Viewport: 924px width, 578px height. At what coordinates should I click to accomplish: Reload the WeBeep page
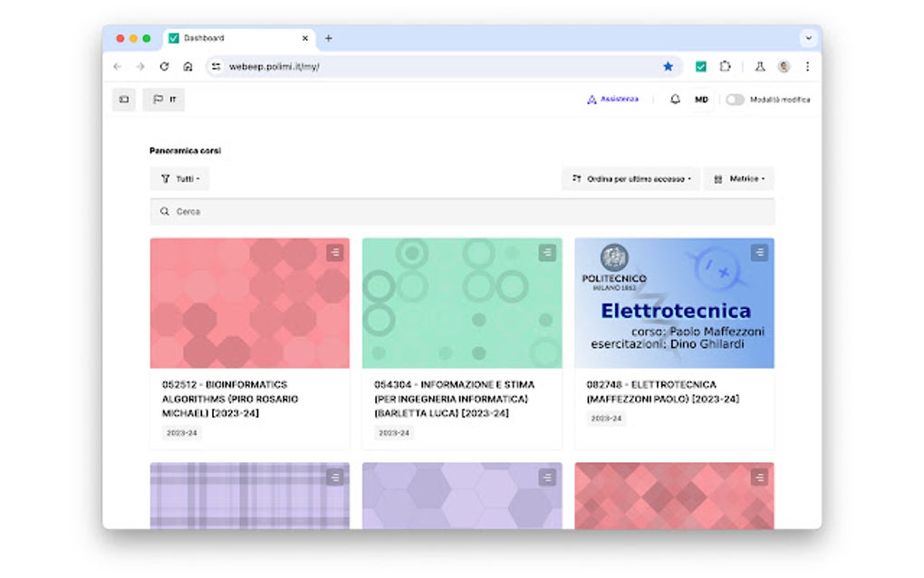tap(164, 66)
